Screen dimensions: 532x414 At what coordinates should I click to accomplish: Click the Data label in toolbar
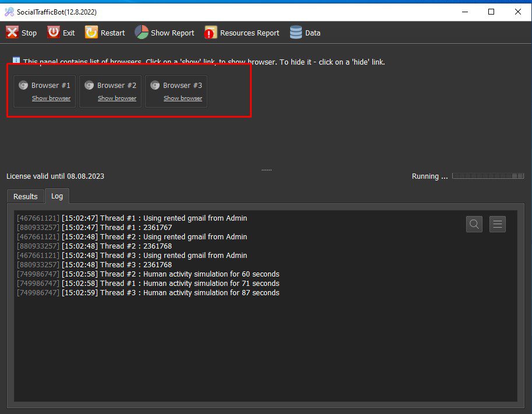point(313,33)
